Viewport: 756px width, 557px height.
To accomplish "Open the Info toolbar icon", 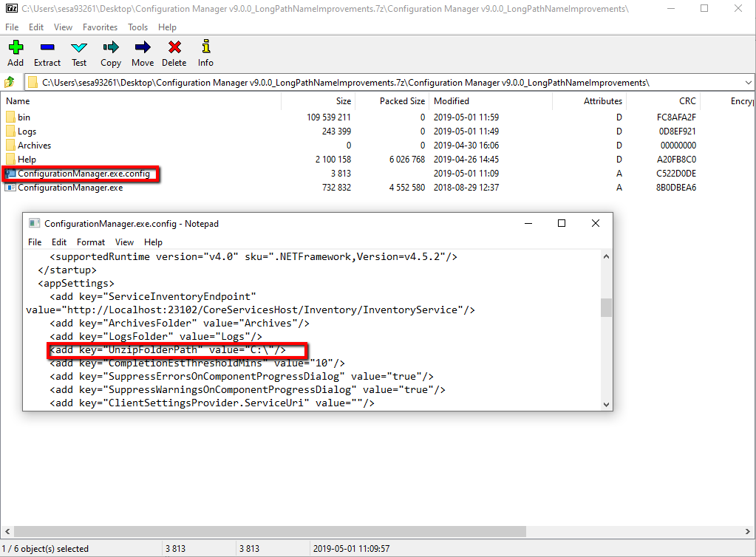I will (206, 47).
